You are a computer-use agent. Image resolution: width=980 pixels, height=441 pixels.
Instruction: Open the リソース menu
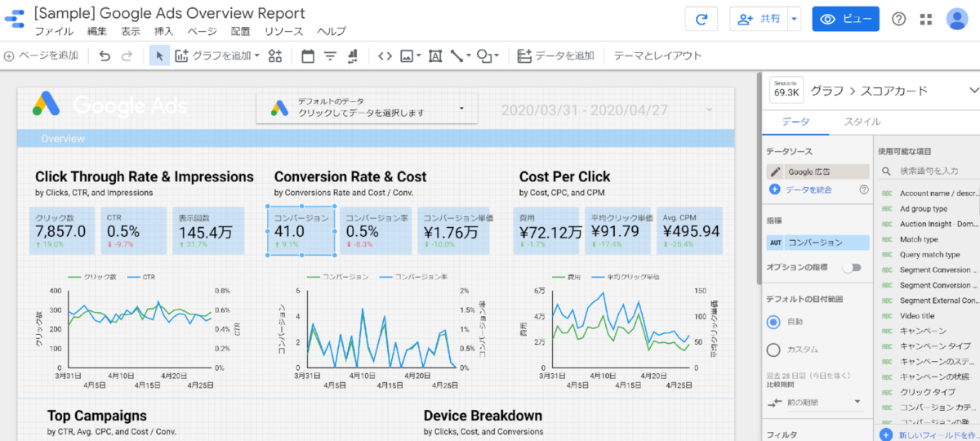tap(283, 32)
